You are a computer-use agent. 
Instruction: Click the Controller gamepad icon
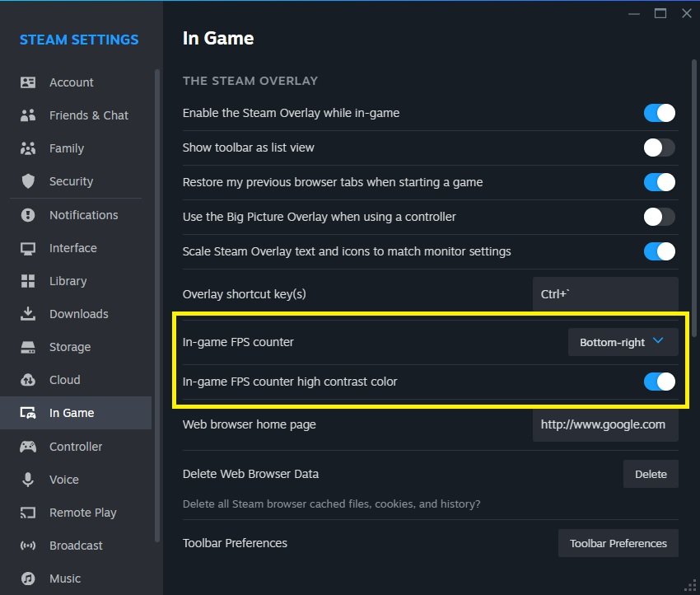(x=28, y=447)
